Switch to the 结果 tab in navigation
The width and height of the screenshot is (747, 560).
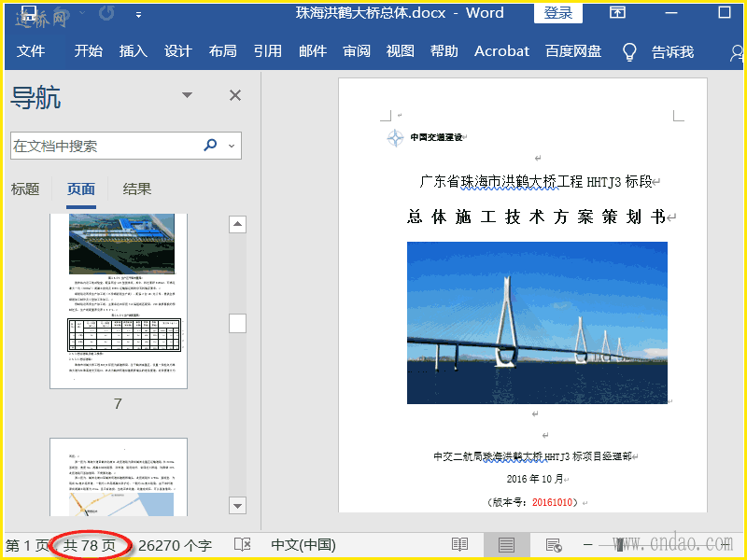[x=137, y=189]
